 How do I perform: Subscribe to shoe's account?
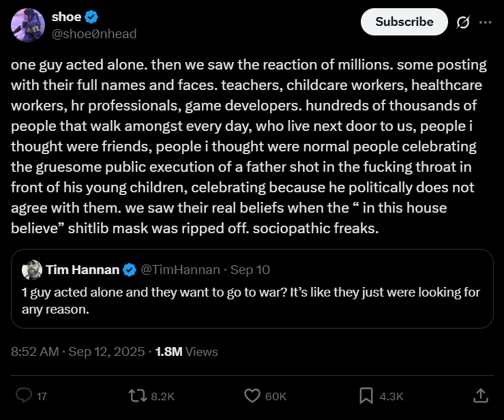[404, 22]
